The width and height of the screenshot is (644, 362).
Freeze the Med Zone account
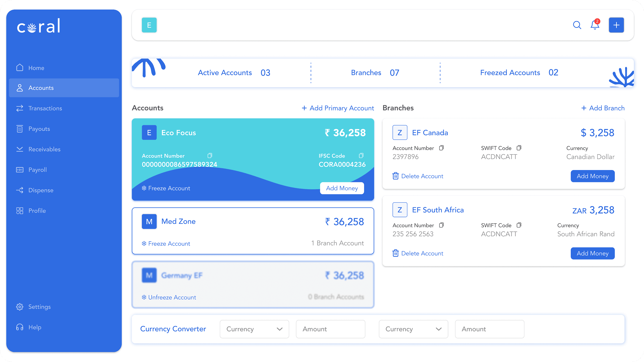(x=166, y=244)
